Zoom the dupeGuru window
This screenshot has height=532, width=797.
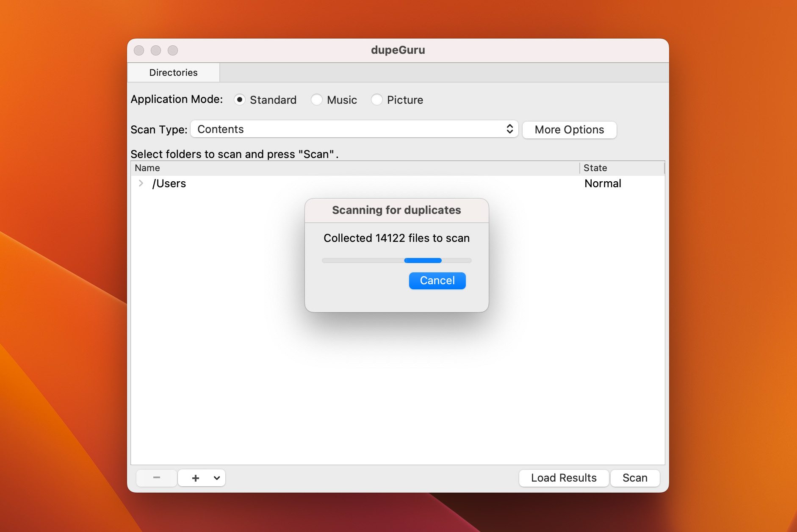click(173, 50)
